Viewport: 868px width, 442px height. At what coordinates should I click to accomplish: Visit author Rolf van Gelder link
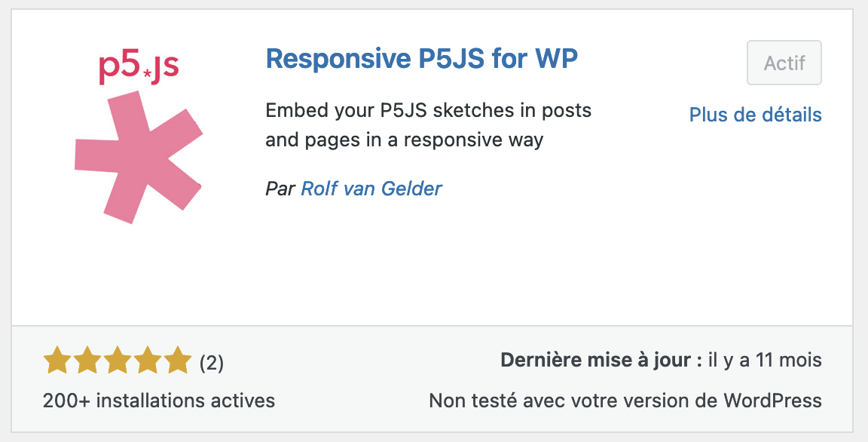click(371, 189)
